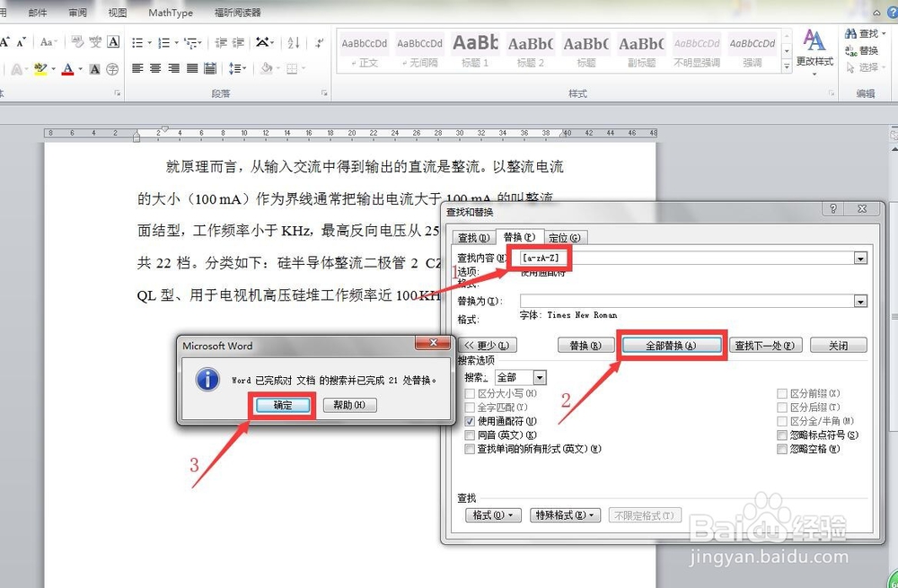
Task: Open the 视图 ribbon tab
Action: pos(118,12)
